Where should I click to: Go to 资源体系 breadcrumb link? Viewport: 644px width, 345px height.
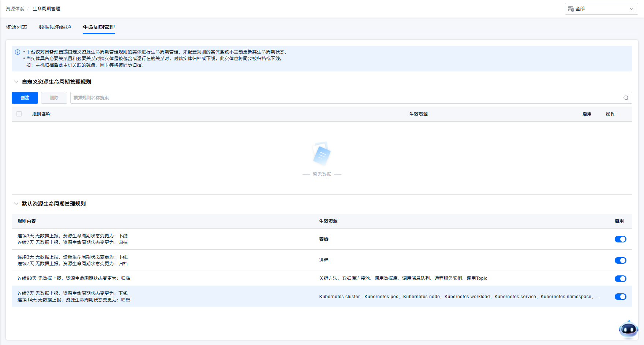point(15,9)
